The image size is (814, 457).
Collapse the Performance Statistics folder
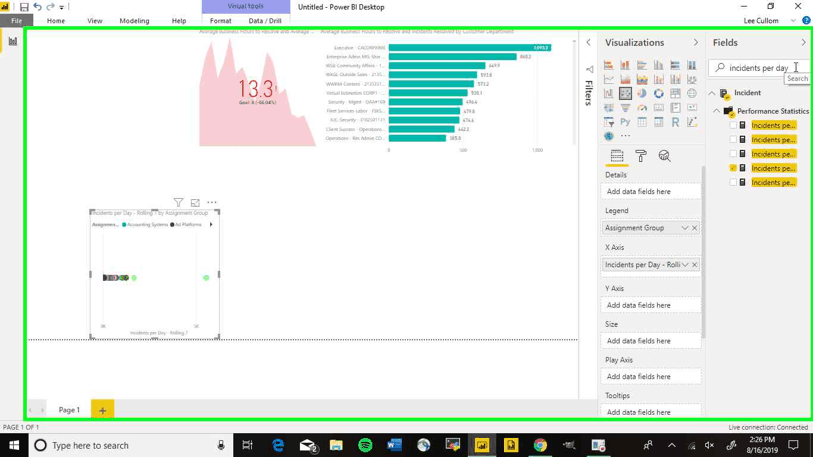[716, 111]
